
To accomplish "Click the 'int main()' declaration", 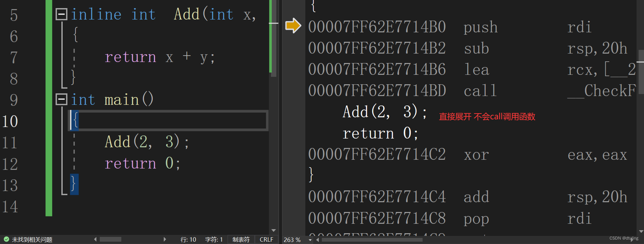I will [112, 99].
